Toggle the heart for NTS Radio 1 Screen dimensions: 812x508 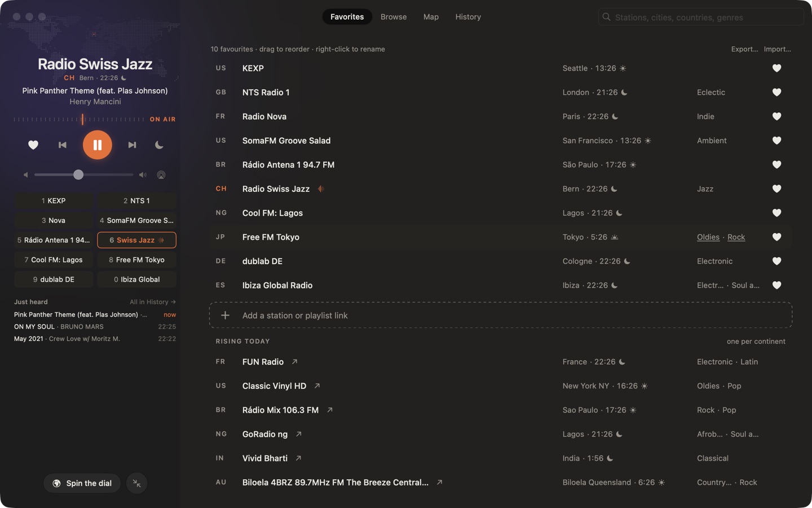(x=776, y=93)
